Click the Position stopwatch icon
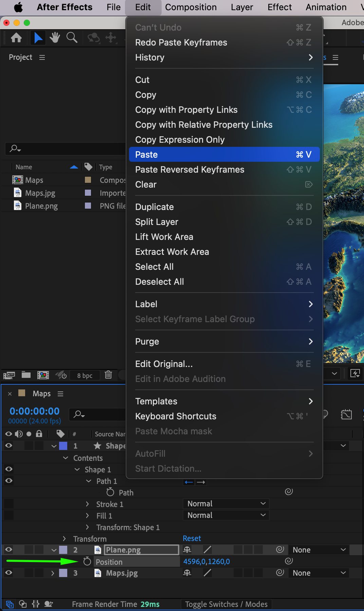 [x=87, y=561]
